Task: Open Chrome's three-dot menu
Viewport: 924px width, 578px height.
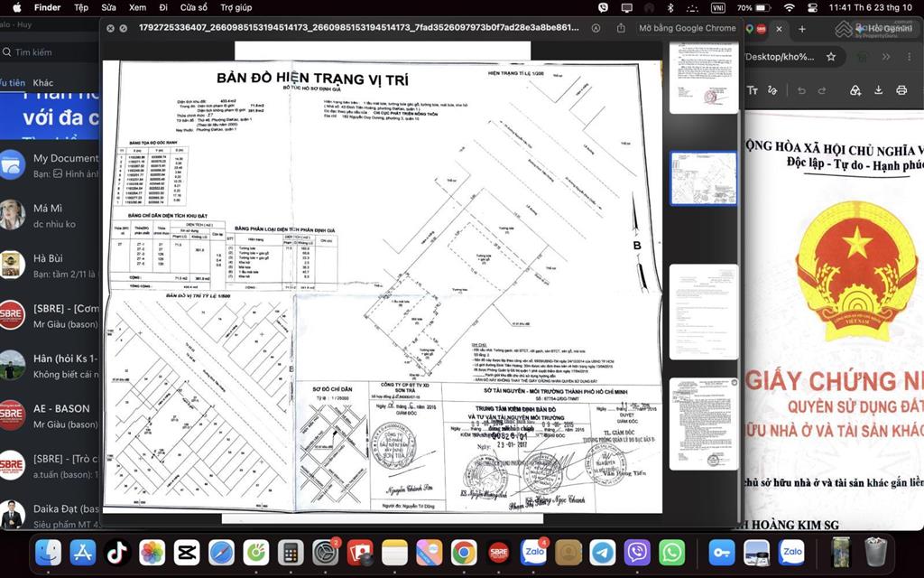Action: 909,57
